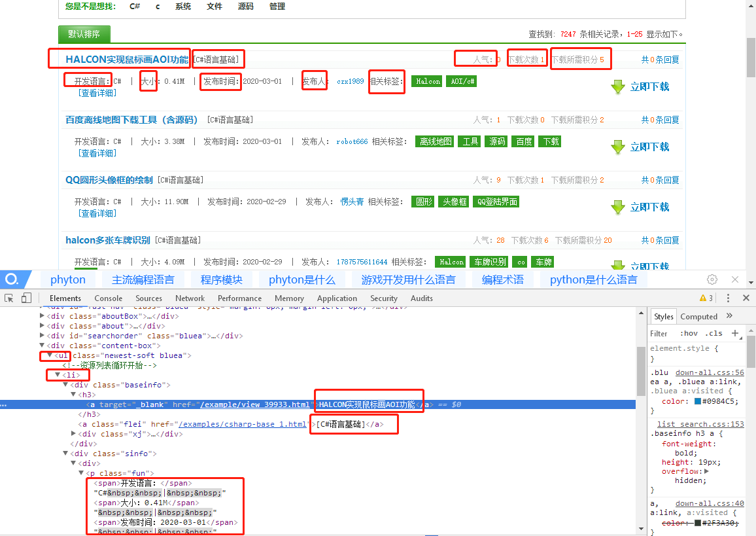The width and height of the screenshot is (756, 536).
Task: Open the Application tab
Action: point(337,298)
